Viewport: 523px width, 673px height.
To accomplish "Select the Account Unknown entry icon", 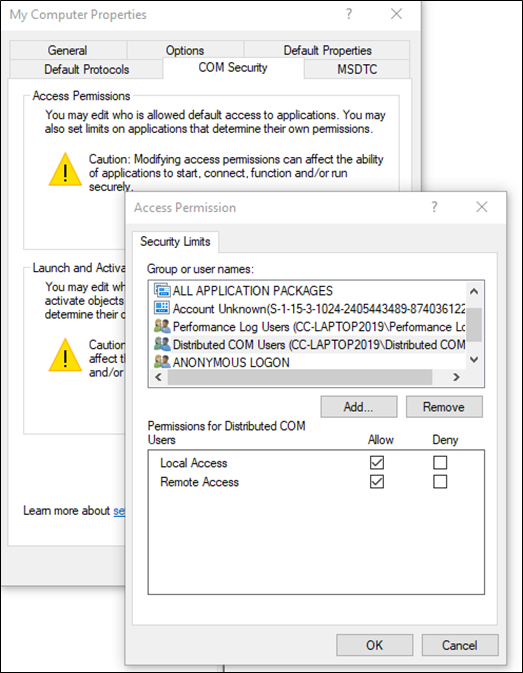I will pos(162,308).
